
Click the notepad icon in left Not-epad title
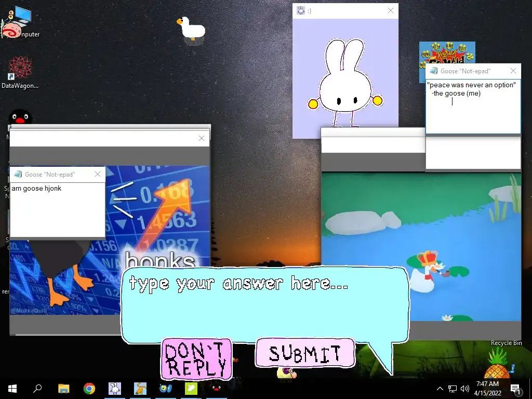coord(18,174)
